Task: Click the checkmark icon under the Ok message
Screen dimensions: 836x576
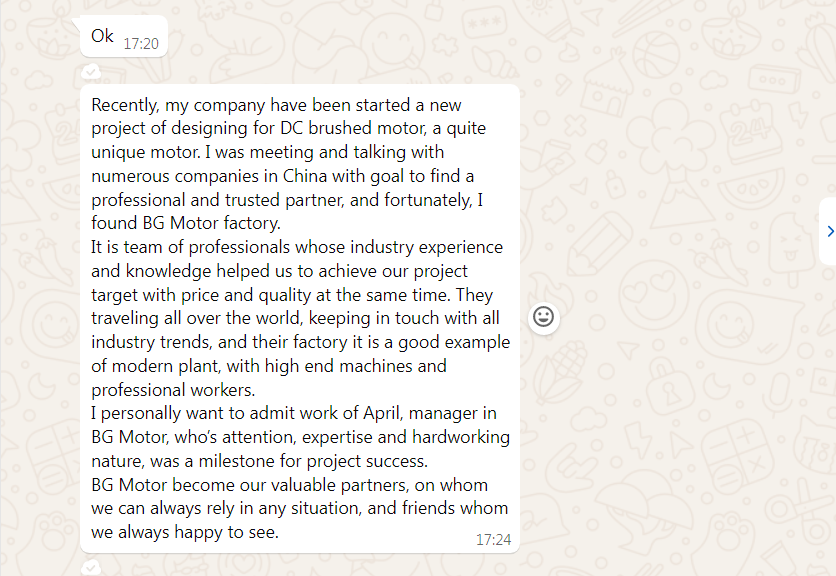Action: (x=90, y=71)
